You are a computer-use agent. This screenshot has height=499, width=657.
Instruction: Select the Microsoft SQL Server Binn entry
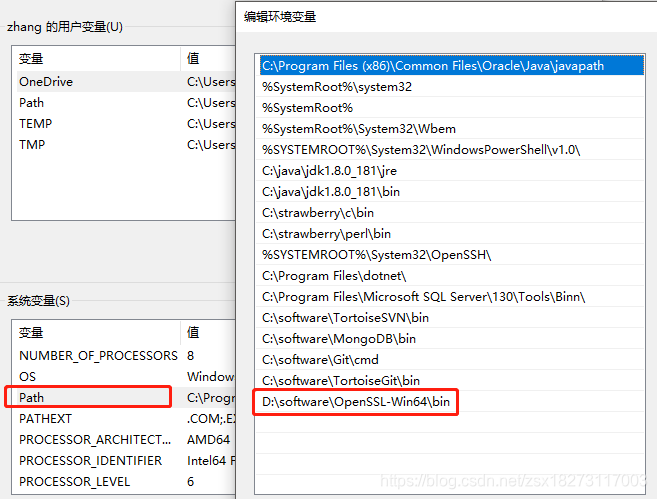click(x=451, y=297)
